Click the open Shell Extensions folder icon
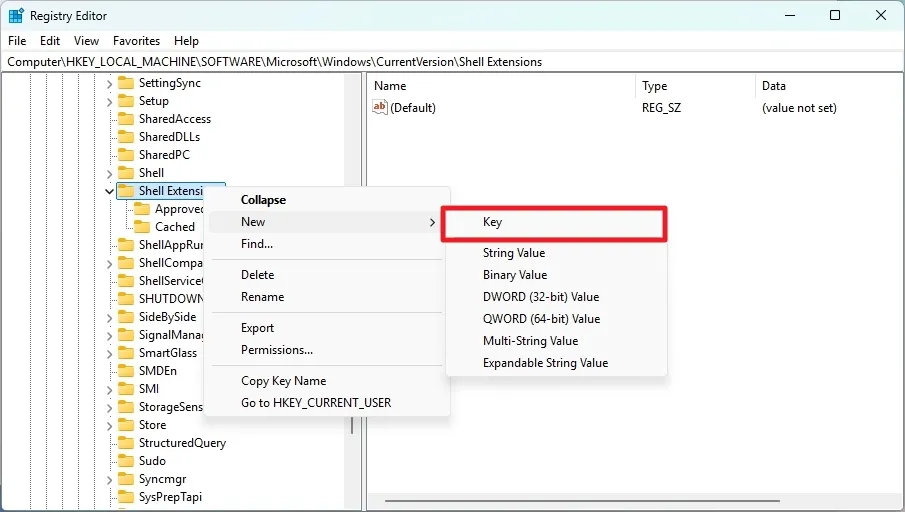The image size is (905, 512). 126,191
